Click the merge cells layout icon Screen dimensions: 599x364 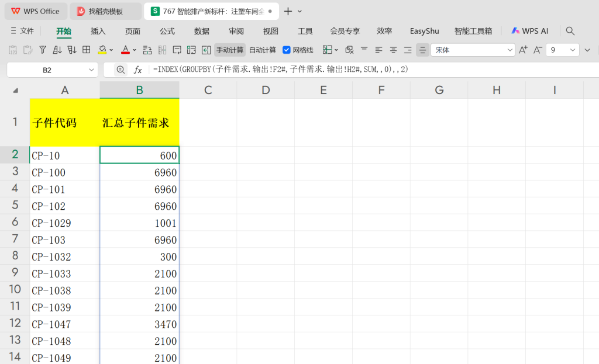pyautogui.click(x=191, y=50)
